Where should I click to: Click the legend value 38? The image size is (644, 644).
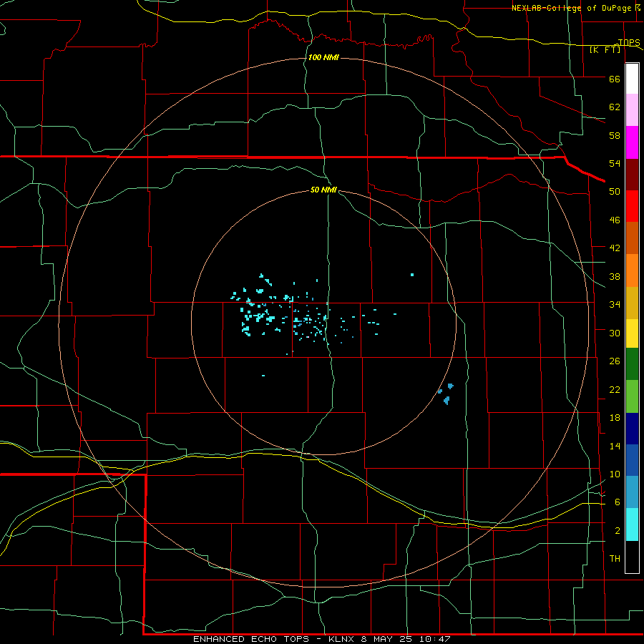(615, 277)
